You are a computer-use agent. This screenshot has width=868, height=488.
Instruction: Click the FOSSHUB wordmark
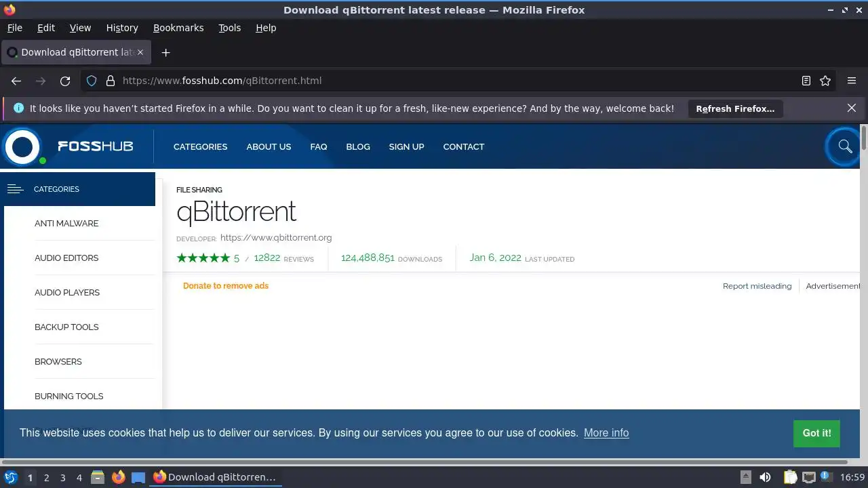click(x=95, y=146)
